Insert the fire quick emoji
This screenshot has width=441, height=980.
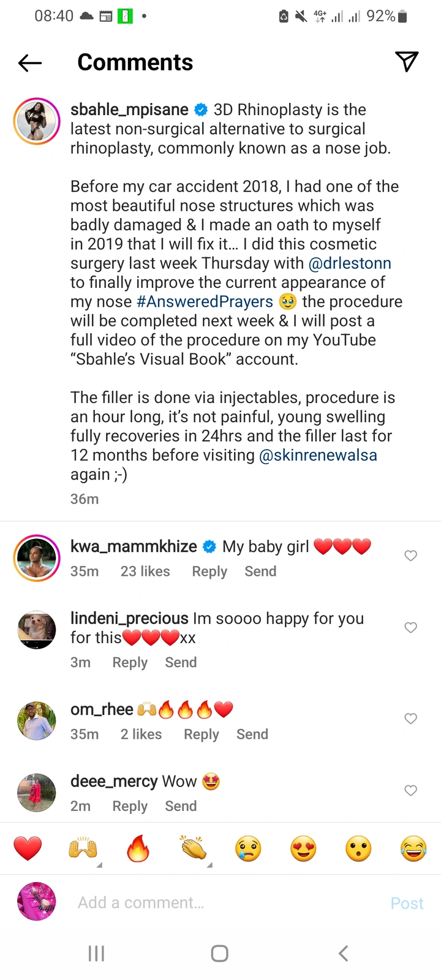point(138,849)
